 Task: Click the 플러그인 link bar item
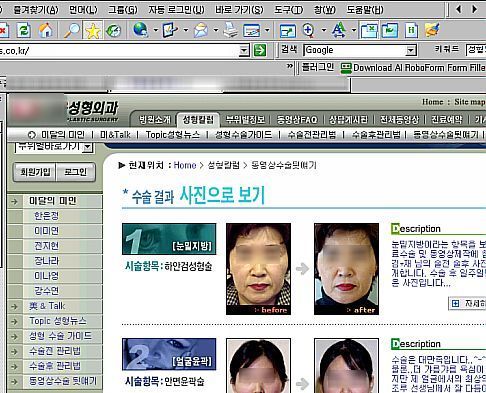[x=318, y=67]
